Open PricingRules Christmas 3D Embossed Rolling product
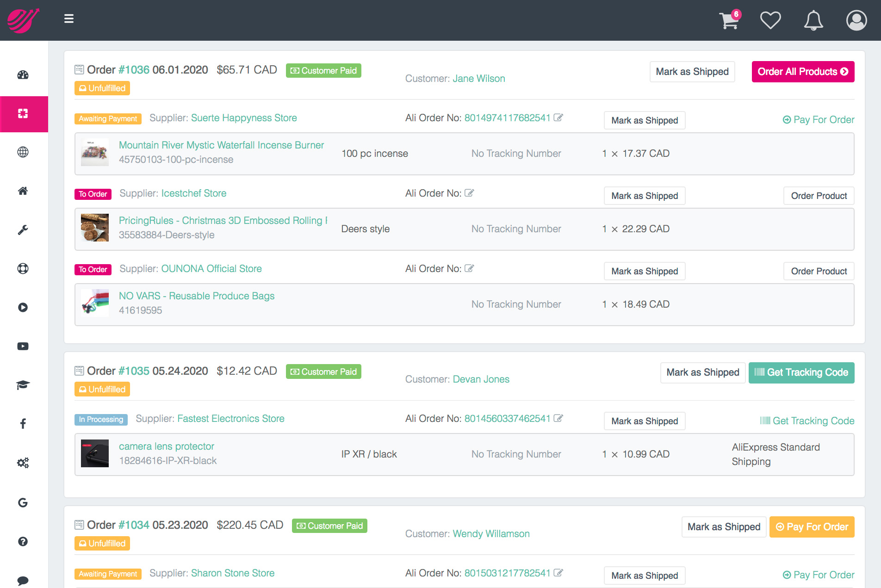This screenshot has height=588, width=881. click(x=223, y=221)
